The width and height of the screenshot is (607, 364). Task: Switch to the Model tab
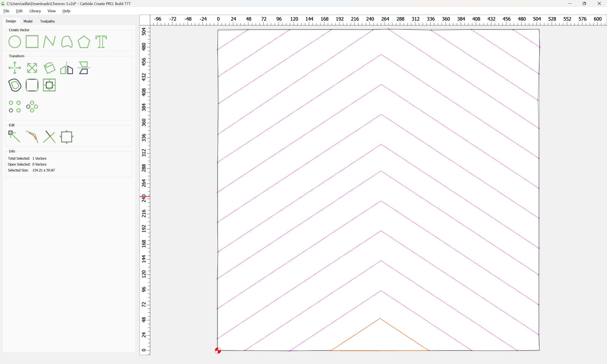point(28,21)
